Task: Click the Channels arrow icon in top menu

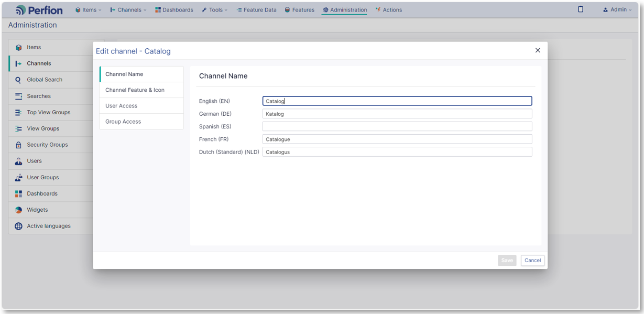Action: (113, 10)
